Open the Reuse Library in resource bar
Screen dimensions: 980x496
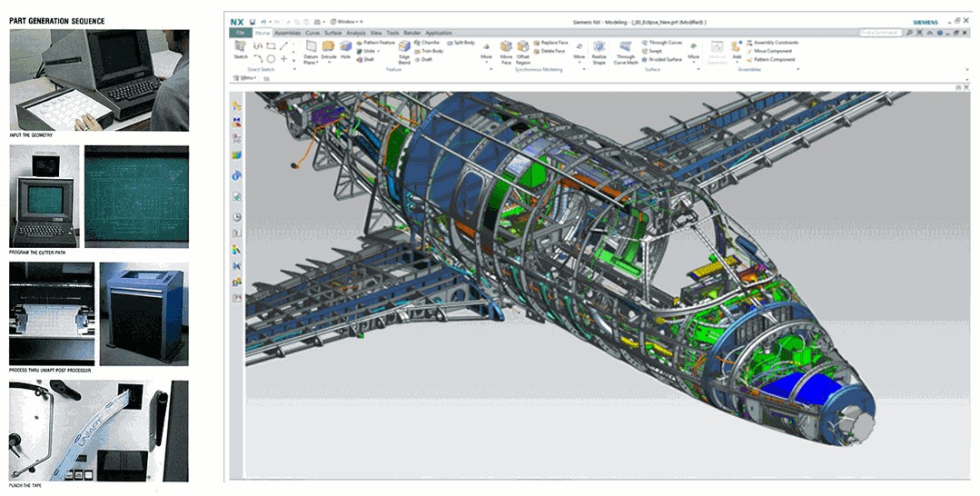(x=237, y=155)
